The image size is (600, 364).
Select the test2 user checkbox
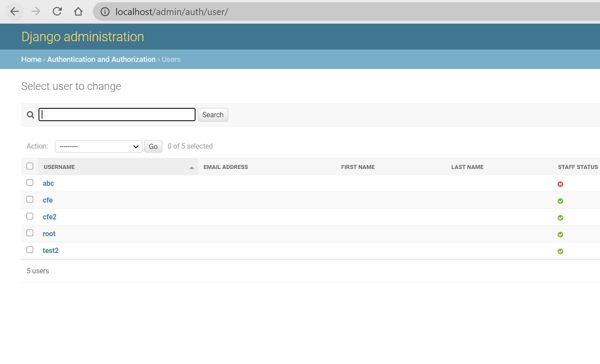point(30,249)
